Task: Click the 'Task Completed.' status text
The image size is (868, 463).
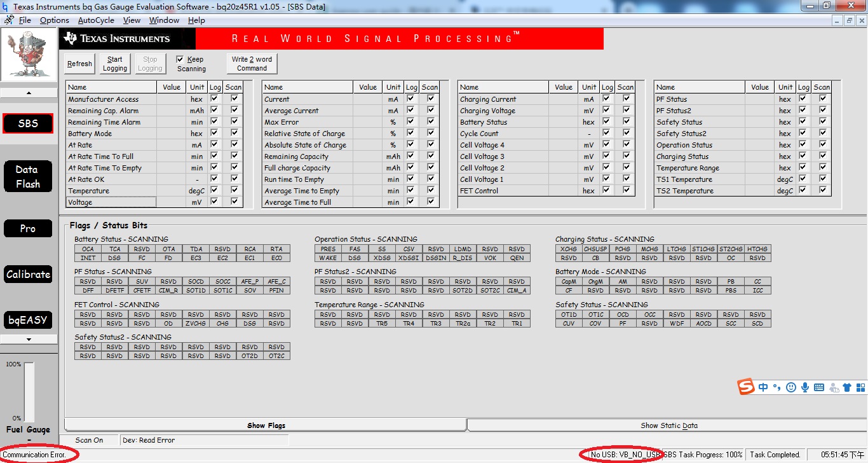Action: 775,455
